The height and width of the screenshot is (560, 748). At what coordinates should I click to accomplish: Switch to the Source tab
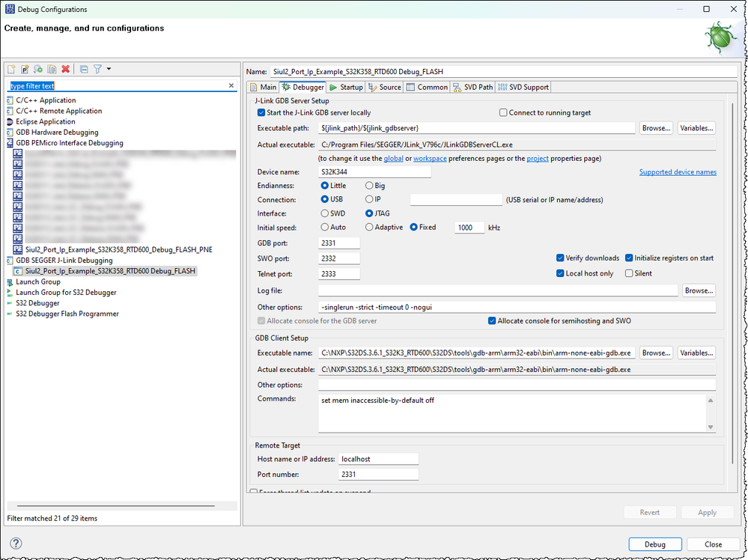coord(385,87)
